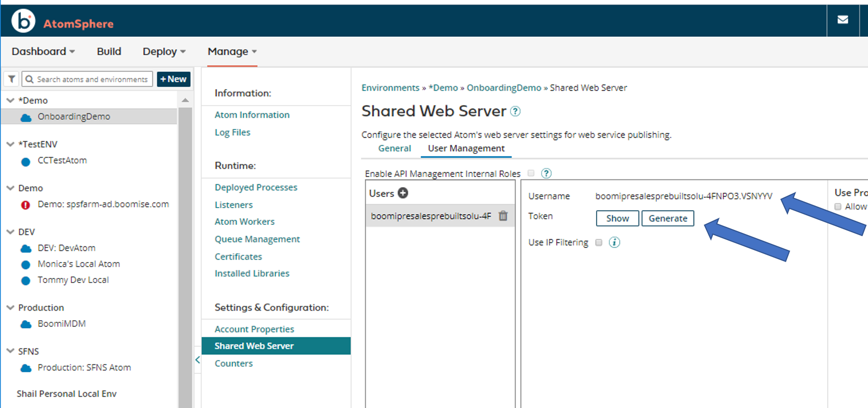868x408 pixels.
Task: Click the search atoms and environments field
Action: 87,79
